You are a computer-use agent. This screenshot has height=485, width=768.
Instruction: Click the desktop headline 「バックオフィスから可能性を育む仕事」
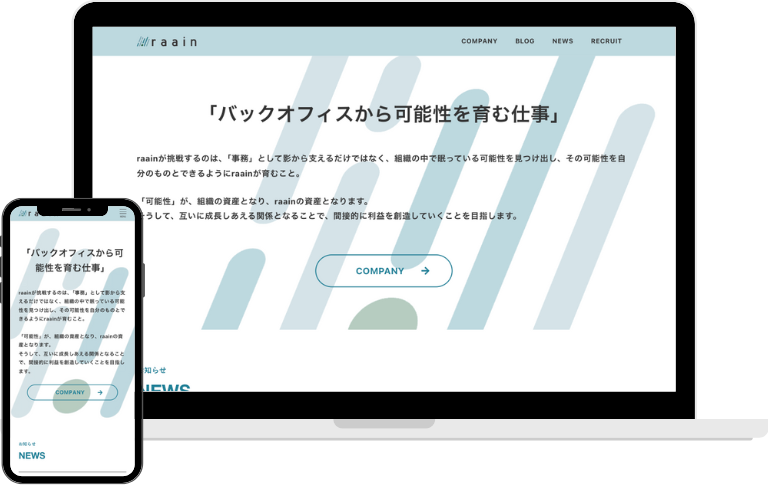[383, 113]
